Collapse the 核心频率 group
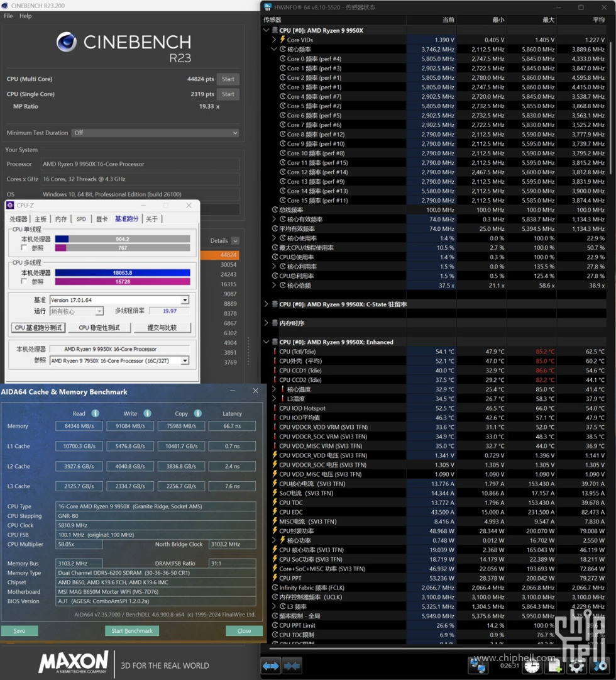 pos(274,49)
